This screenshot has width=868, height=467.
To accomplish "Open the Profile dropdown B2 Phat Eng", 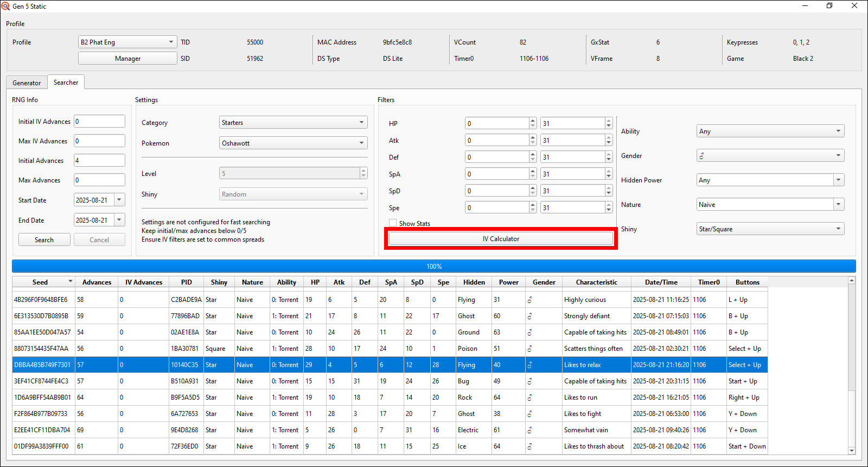I will (x=127, y=42).
